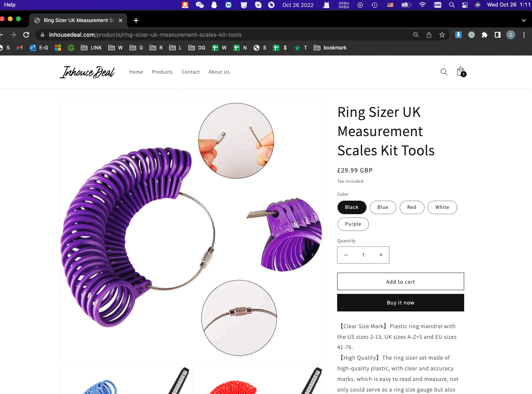Open the shopping cart icon
Viewport: 532px width, 394px height.
[461, 72]
